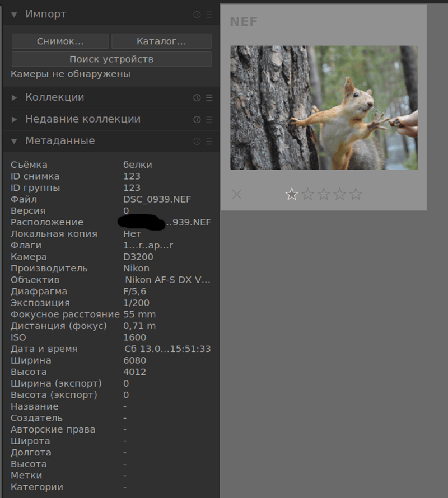Click the height value 4012
448x498 pixels.
(135, 372)
